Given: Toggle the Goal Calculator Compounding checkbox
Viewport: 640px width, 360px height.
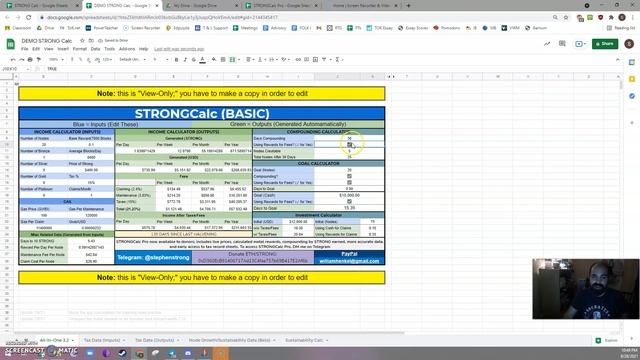Looking at the screenshot, I should pyautogui.click(x=349, y=176).
